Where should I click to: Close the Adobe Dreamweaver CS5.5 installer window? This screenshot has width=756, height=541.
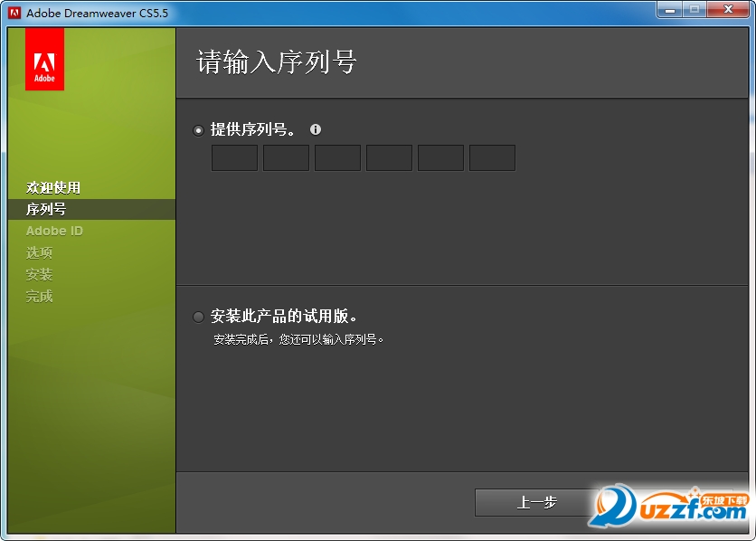point(728,10)
